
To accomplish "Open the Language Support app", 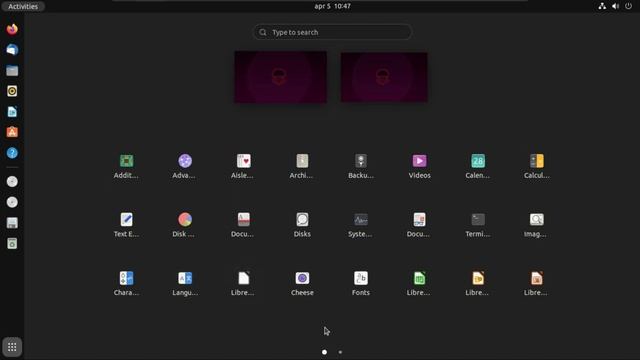I will tap(185, 284).
